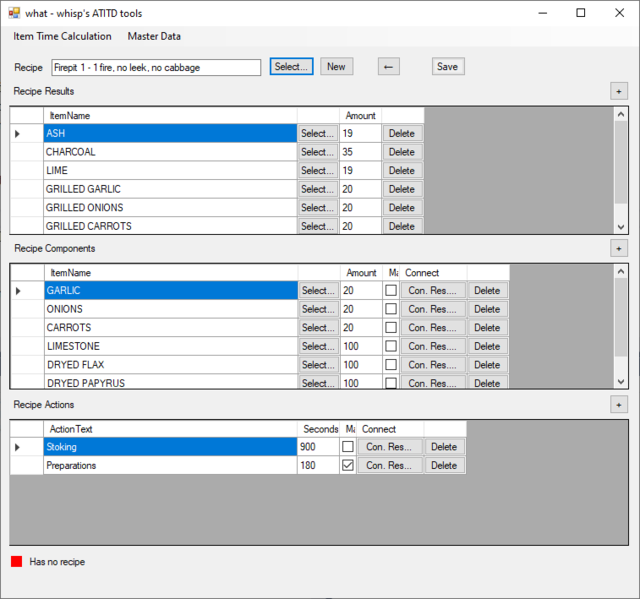Screen dimensions: 640x599
Task: Delete the LIME result row
Action: point(402,171)
